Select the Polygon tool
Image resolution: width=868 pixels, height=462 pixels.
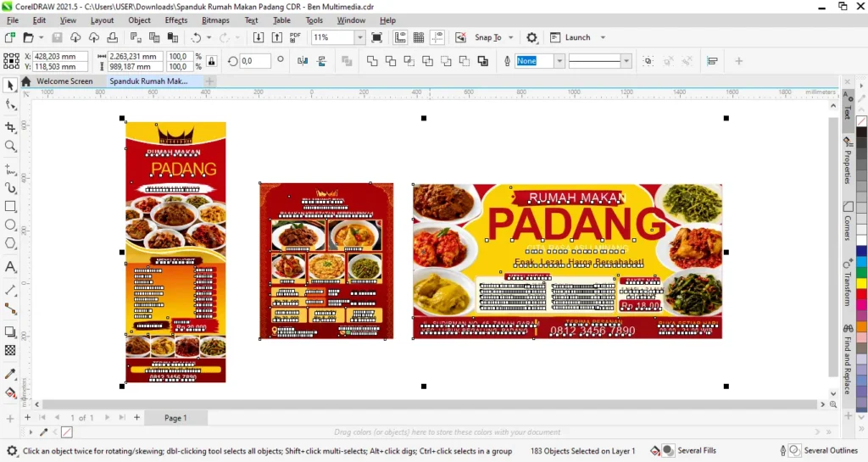[x=10, y=243]
